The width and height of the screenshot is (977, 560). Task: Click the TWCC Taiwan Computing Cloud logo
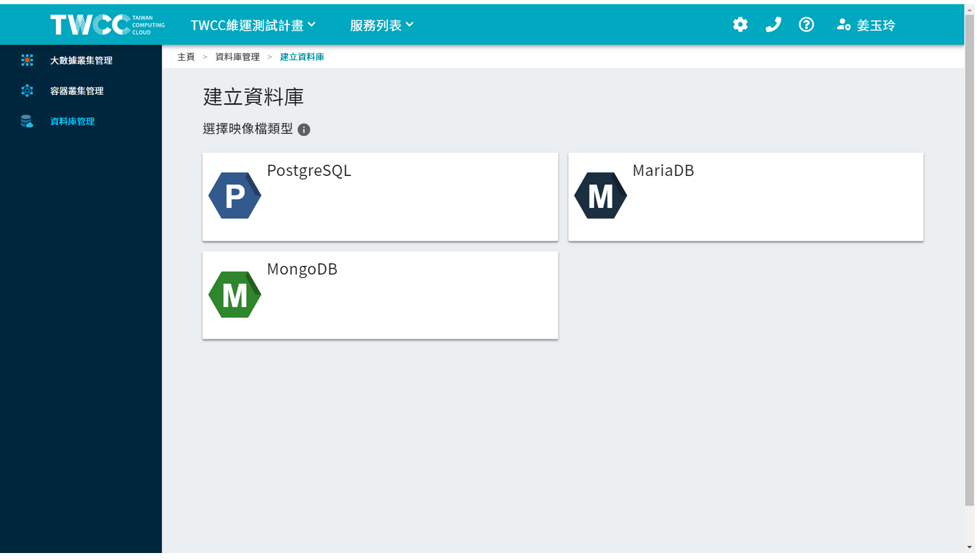tap(108, 25)
